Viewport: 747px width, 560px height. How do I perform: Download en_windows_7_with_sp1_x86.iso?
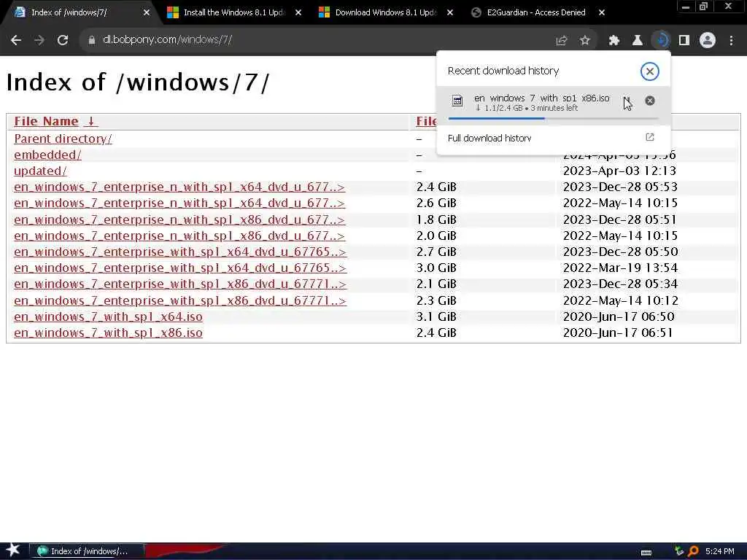click(x=108, y=332)
